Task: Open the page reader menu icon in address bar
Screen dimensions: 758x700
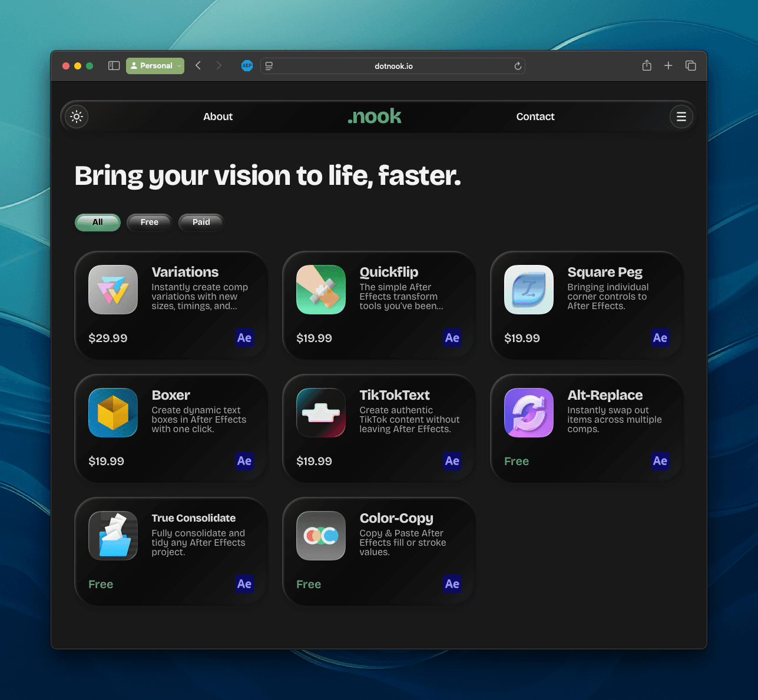Action: pyautogui.click(x=269, y=66)
